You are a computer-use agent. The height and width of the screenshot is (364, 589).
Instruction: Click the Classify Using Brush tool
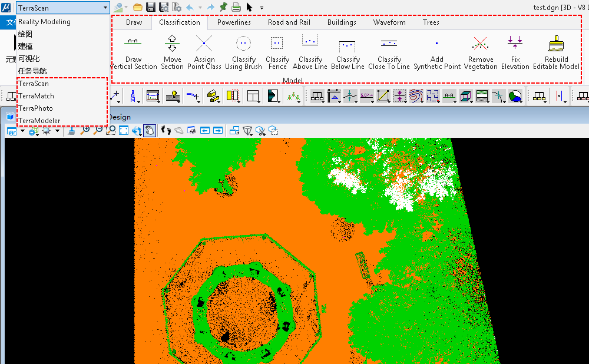243,52
